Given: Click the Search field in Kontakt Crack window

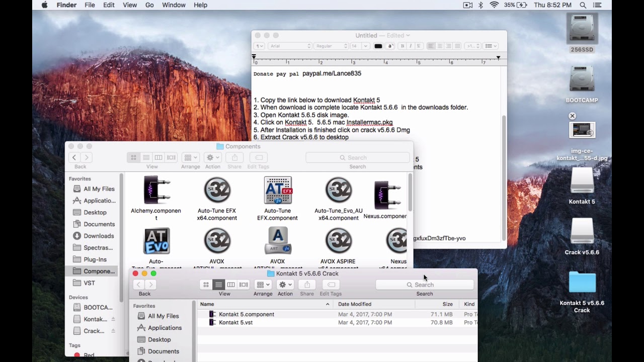Looking at the screenshot, I should 425,285.
